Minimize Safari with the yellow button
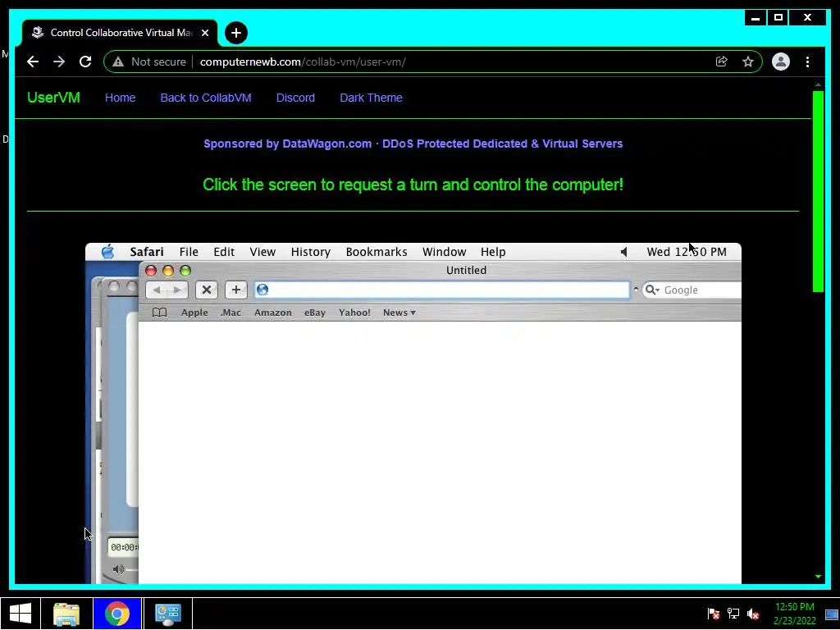The width and height of the screenshot is (840, 630). point(168,271)
